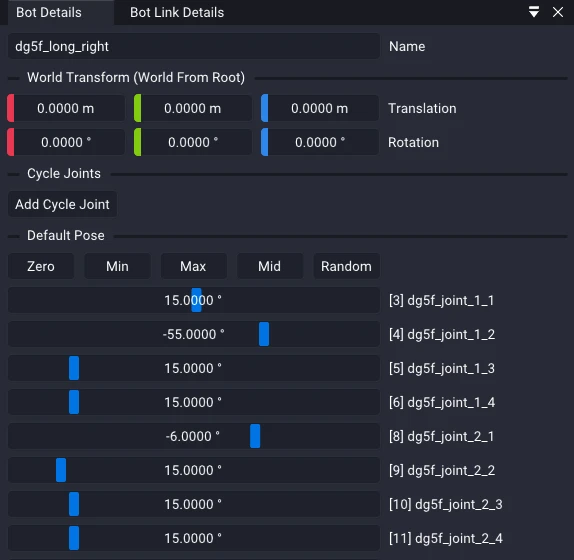574x560 pixels.
Task: Click the dg5f_joint_2_1 slider handle
Action: pyautogui.click(x=255, y=436)
